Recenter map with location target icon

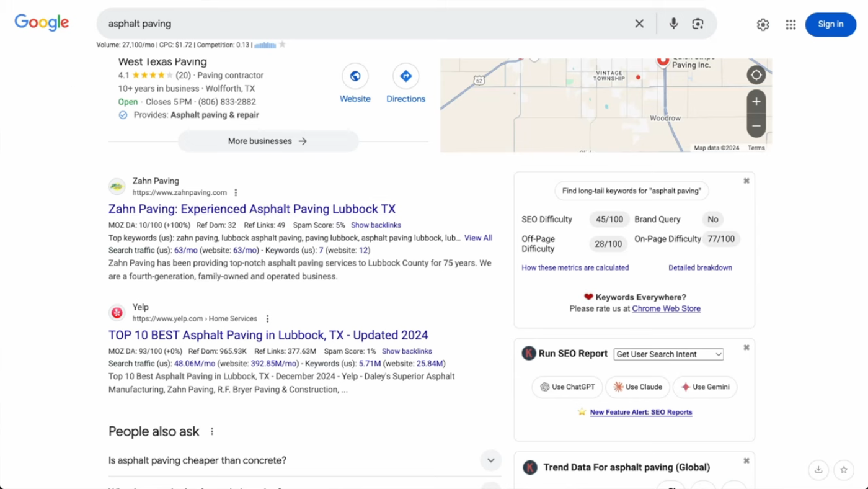(756, 75)
